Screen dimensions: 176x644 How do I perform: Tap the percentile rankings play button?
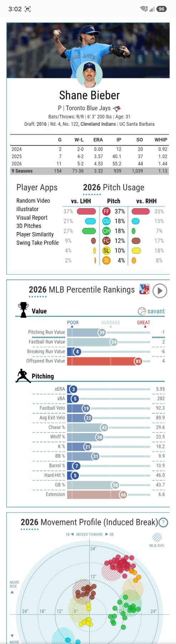(160, 291)
